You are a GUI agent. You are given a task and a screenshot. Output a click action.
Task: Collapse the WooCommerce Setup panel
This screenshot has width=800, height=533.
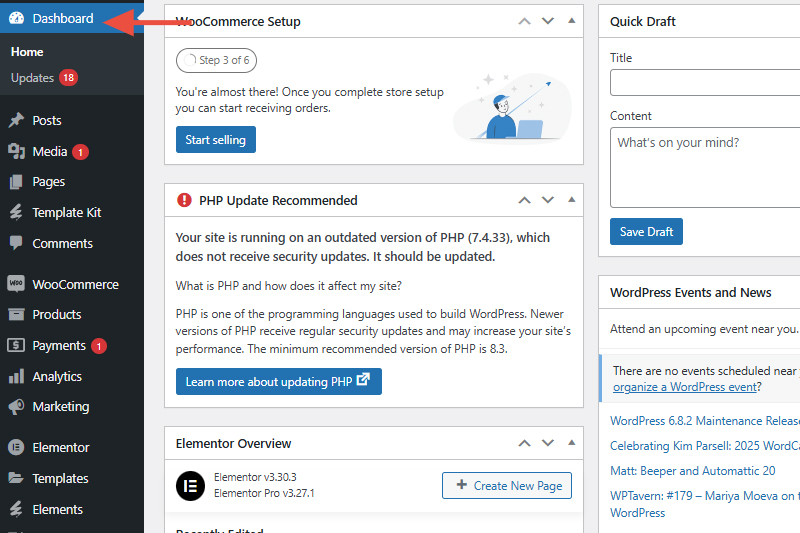(571, 21)
